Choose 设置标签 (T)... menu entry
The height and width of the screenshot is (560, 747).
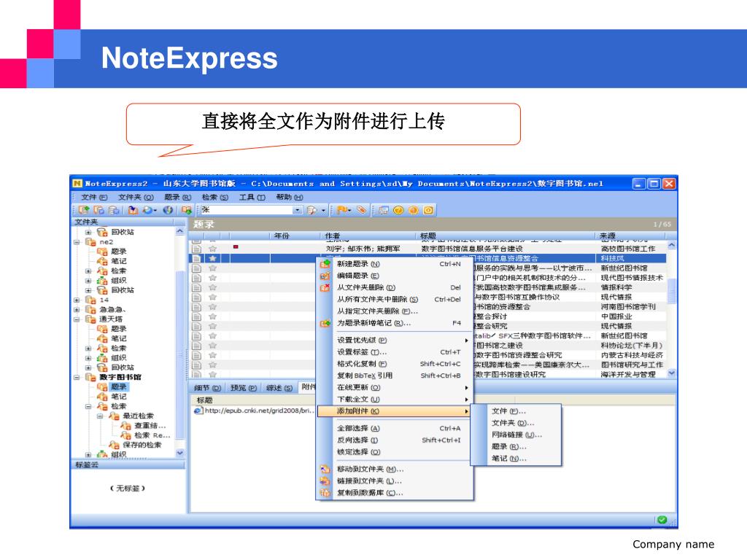click(395, 352)
